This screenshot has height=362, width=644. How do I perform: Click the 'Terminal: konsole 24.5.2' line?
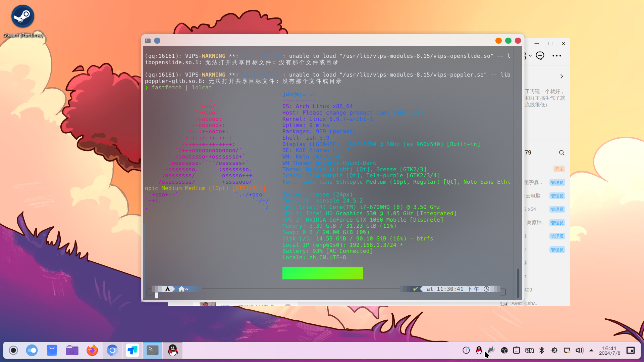(x=322, y=201)
